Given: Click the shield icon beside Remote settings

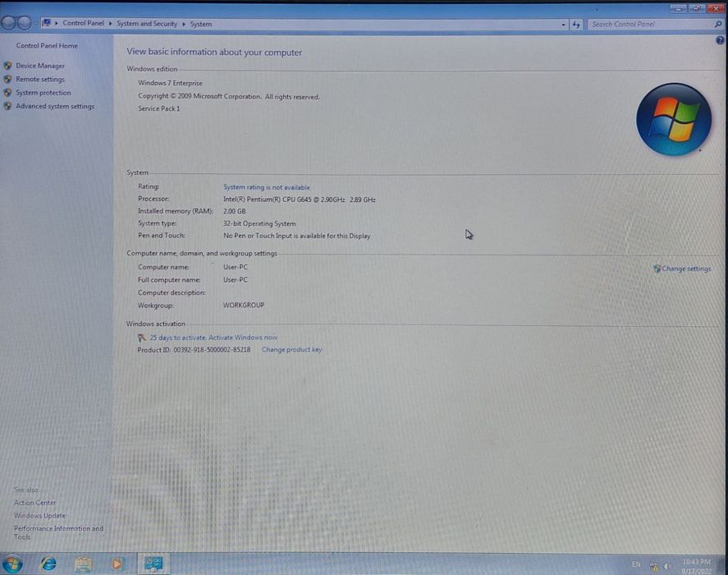Looking at the screenshot, I should [7, 79].
